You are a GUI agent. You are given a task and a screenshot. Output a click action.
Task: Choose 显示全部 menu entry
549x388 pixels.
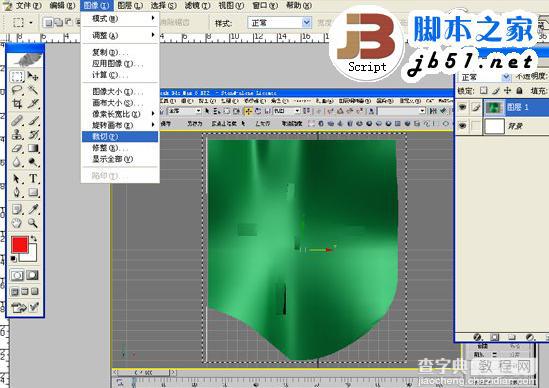coord(120,159)
